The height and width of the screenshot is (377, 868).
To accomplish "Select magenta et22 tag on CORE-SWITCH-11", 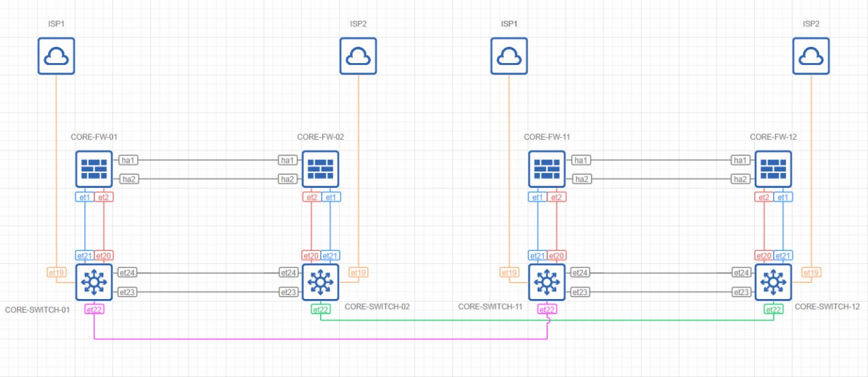I will click(x=547, y=309).
